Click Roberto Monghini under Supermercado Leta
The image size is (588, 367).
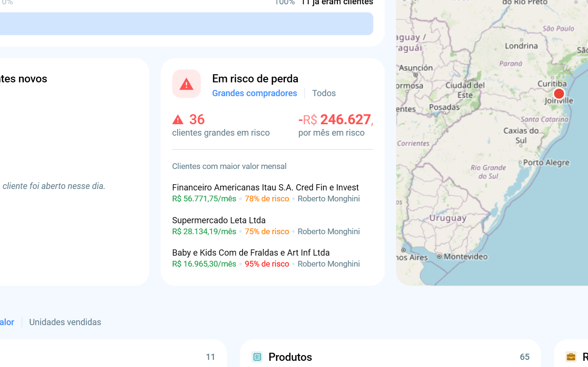click(329, 231)
